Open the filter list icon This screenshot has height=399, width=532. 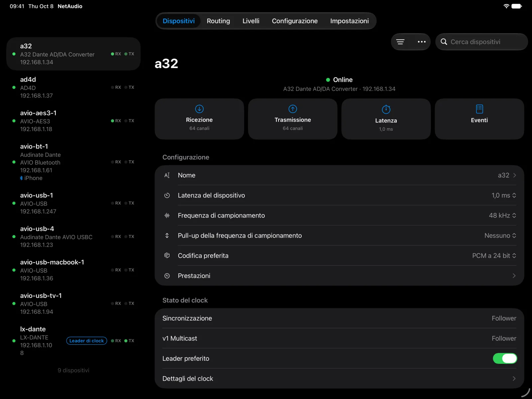[400, 42]
